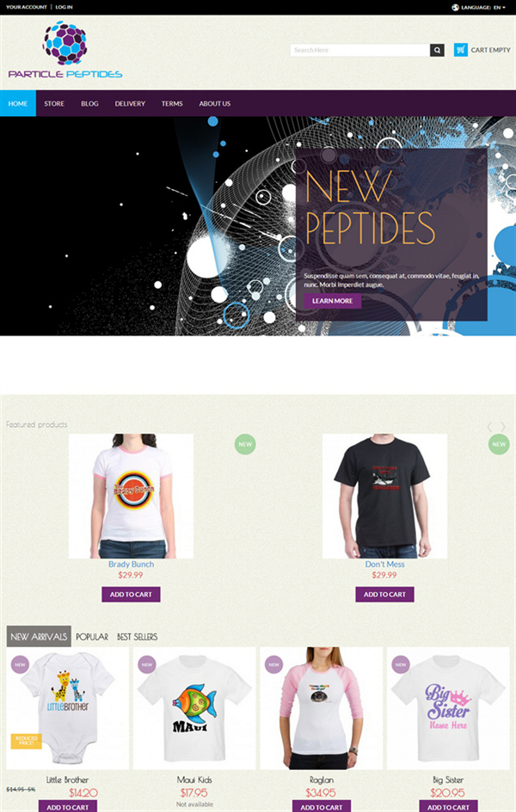This screenshot has width=516, height=812.
Task: Open the Store menu item
Action: click(54, 104)
